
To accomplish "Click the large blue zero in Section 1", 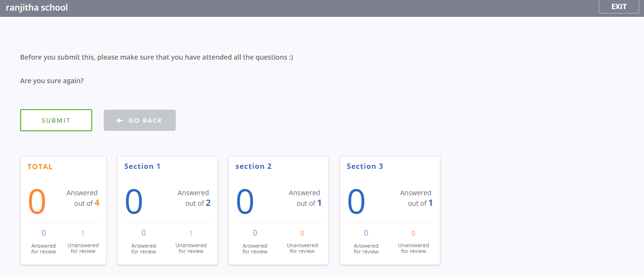I will click(x=134, y=202).
